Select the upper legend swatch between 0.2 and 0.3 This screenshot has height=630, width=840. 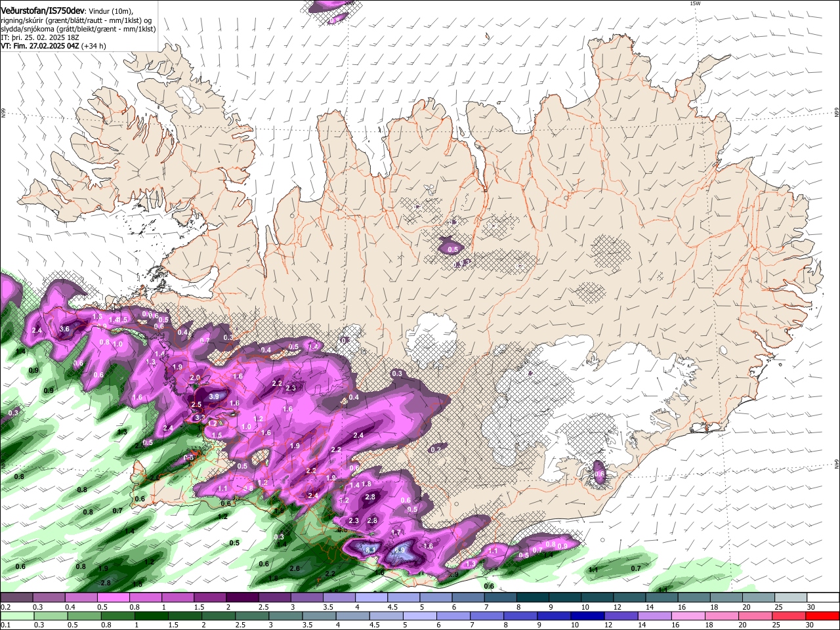coord(16,597)
